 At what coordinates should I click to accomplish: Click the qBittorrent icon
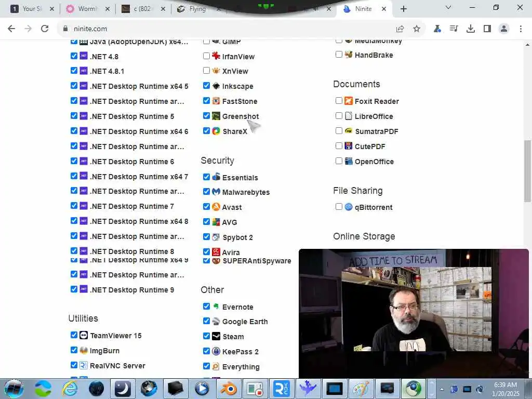click(x=349, y=207)
